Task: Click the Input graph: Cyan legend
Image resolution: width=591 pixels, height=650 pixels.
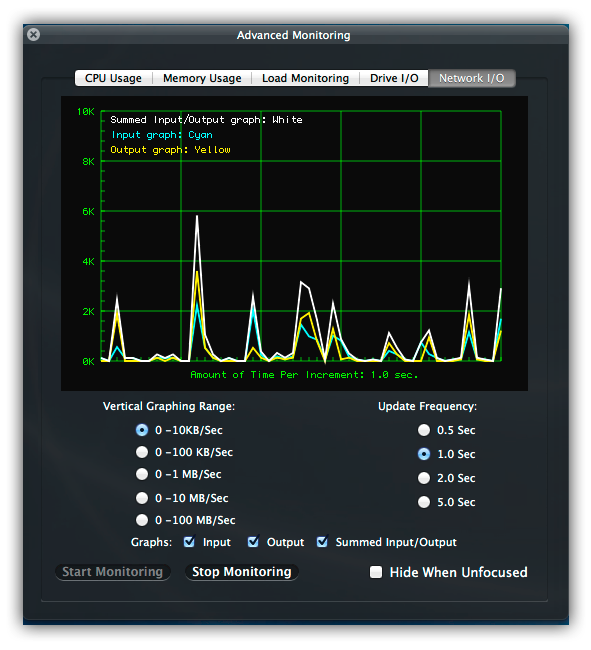Action: [x=162, y=135]
